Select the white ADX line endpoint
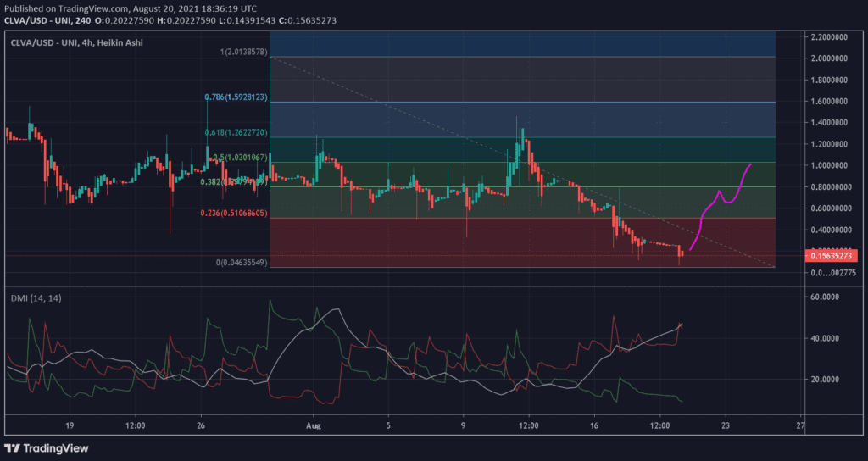868x461 pixels. click(x=680, y=325)
